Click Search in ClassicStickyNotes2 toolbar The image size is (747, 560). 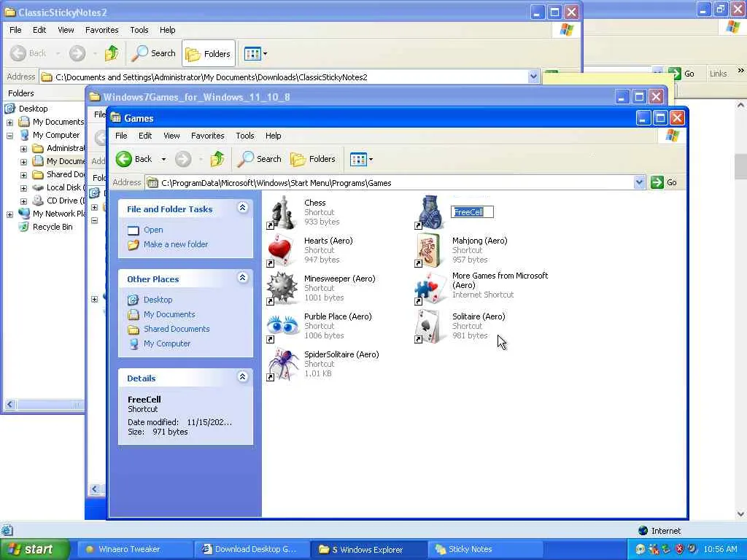(154, 53)
